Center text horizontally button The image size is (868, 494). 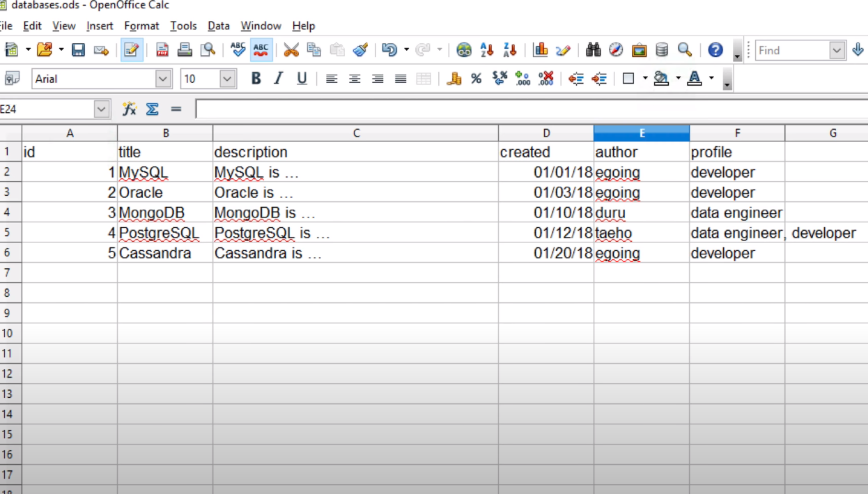[x=355, y=79]
